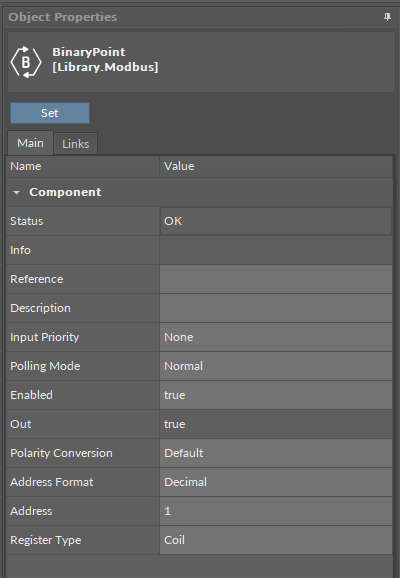Open Polarity Conversion Default dropdown
This screenshot has height=578, width=400.
276,453
